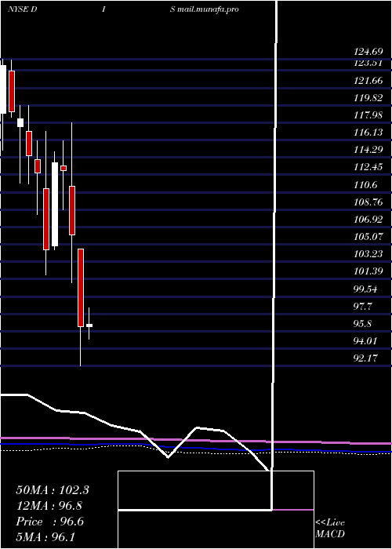Click the 121.66 price axis label
Viewport: 392px width, 549px height.
pyautogui.click(x=368, y=81)
